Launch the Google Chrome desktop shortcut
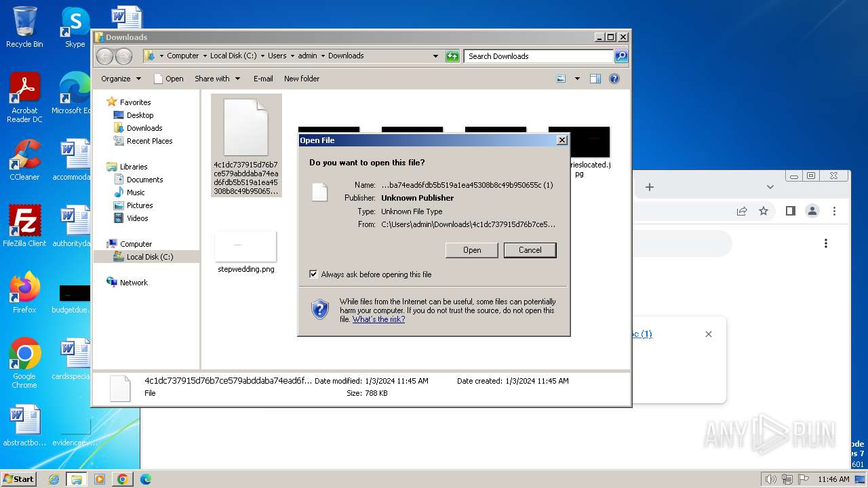Screen dimensions: 868x488 (x=24, y=363)
